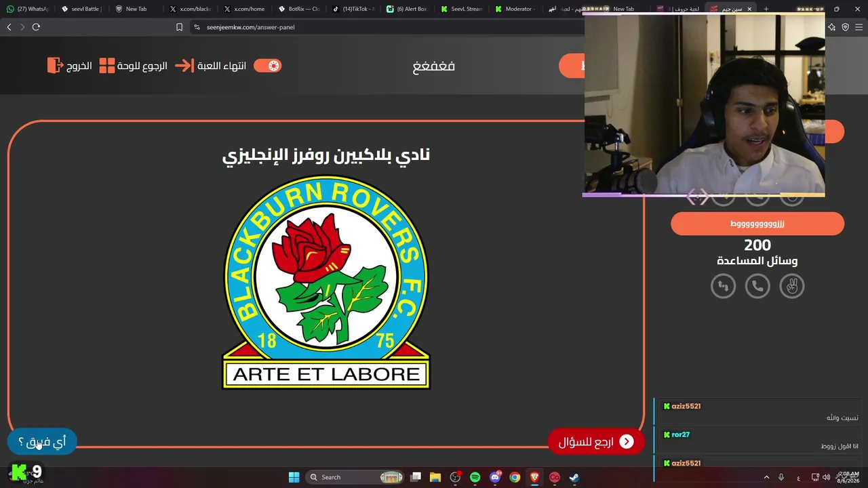This screenshot has height=488, width=868.
Task: Click الرجوع للوحة to return to board
Action: coord(143,66)
